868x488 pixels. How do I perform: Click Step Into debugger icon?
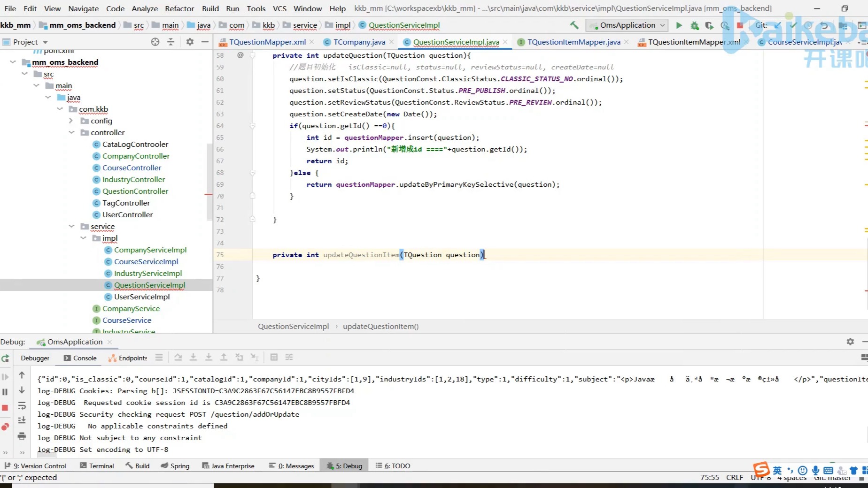[193, 358]
